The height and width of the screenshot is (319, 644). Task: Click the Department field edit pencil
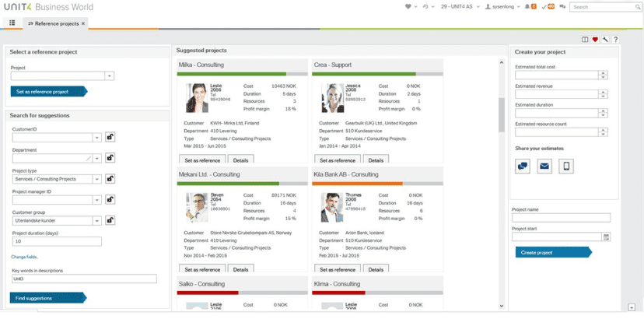click(x=89, y=158)
